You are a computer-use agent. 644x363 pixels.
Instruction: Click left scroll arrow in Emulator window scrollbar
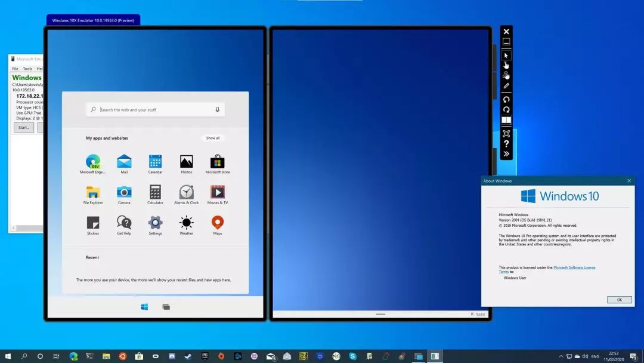[x=13, y=227]
